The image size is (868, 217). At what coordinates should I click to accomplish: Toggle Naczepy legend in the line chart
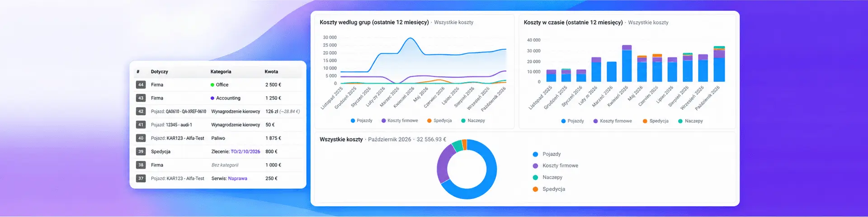click(473, 121)
